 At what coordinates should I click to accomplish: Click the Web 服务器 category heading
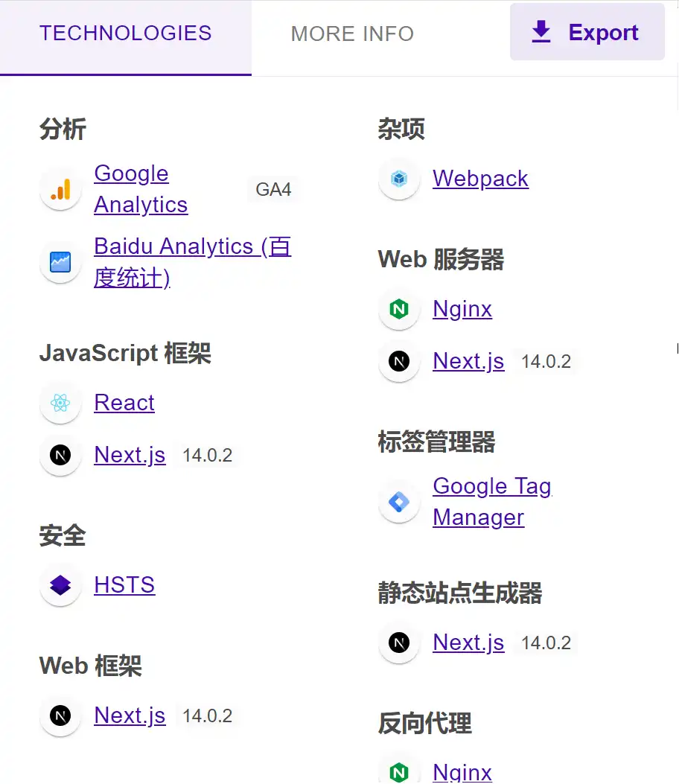(441, 260)
